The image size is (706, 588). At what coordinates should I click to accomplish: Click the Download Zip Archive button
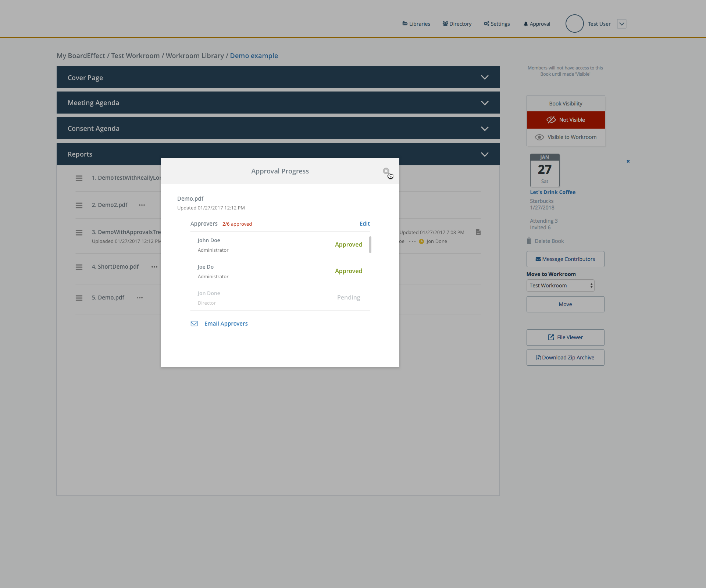[565, 358]
